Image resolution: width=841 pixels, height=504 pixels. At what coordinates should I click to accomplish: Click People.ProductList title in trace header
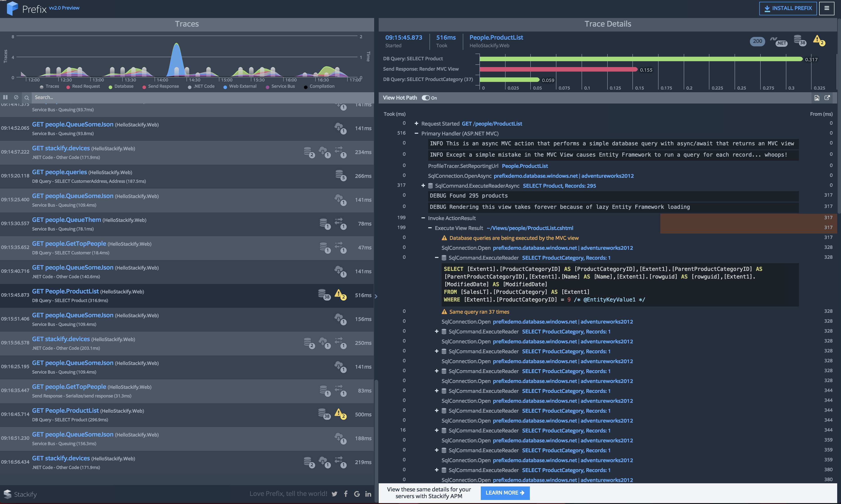point(496,37)
